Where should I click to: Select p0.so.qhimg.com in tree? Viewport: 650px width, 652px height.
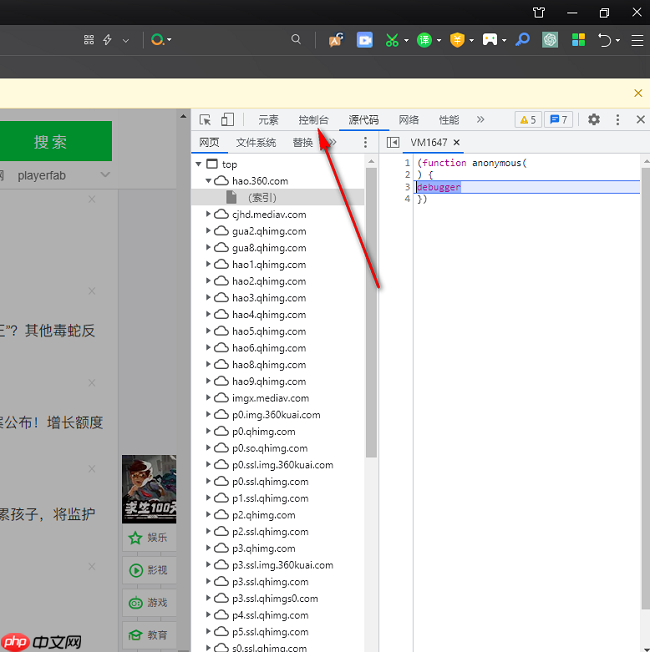tap(269, 448)
